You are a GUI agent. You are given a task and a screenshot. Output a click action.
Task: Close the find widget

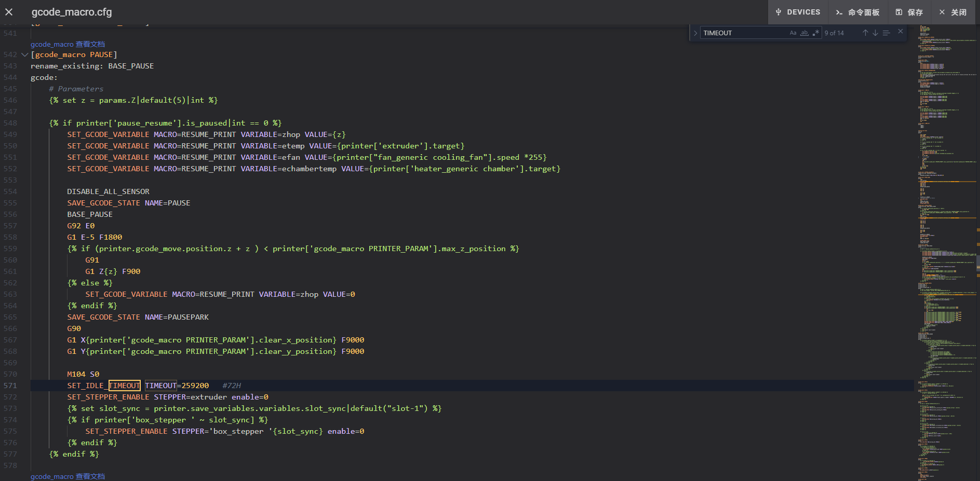tap(901, 32)
